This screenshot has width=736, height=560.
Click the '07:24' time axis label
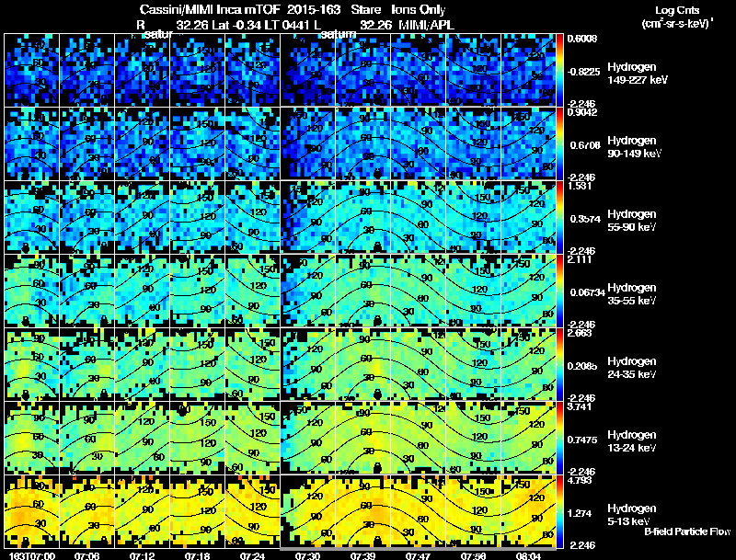click(252, 555)
